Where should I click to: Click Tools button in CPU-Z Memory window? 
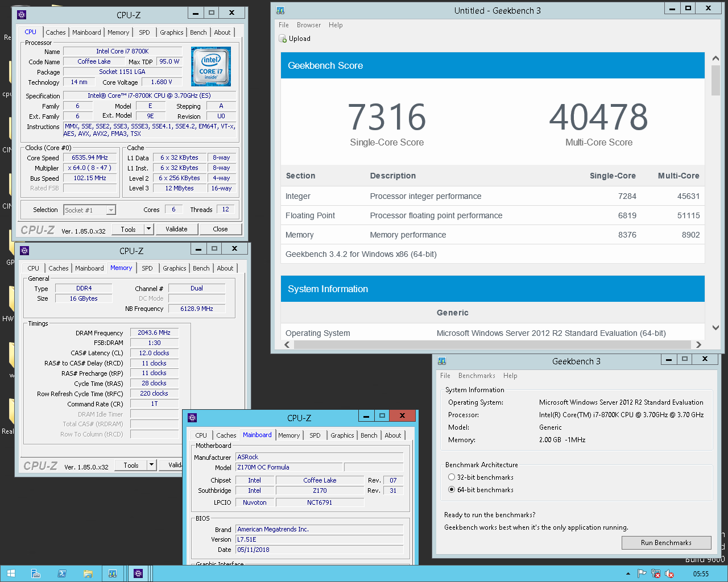[x=131, y=465]
